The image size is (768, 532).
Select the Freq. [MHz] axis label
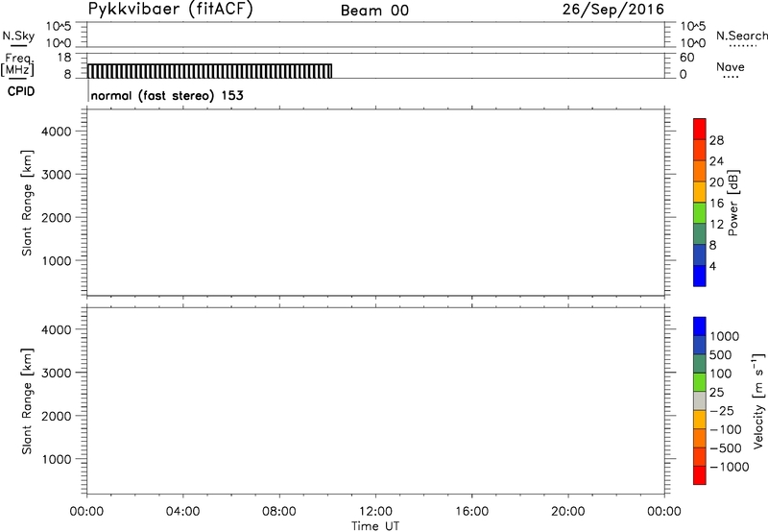click(x=17, y=64)
